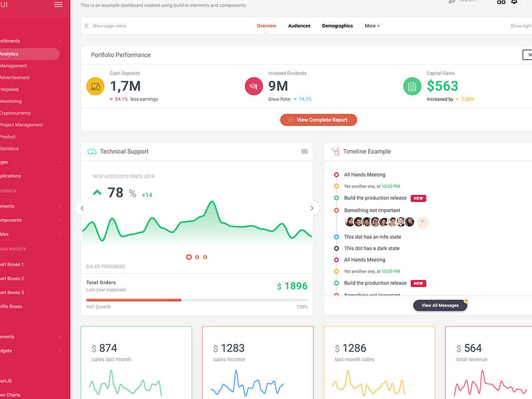Open Statistics in the sidebar

click(9, 148)
